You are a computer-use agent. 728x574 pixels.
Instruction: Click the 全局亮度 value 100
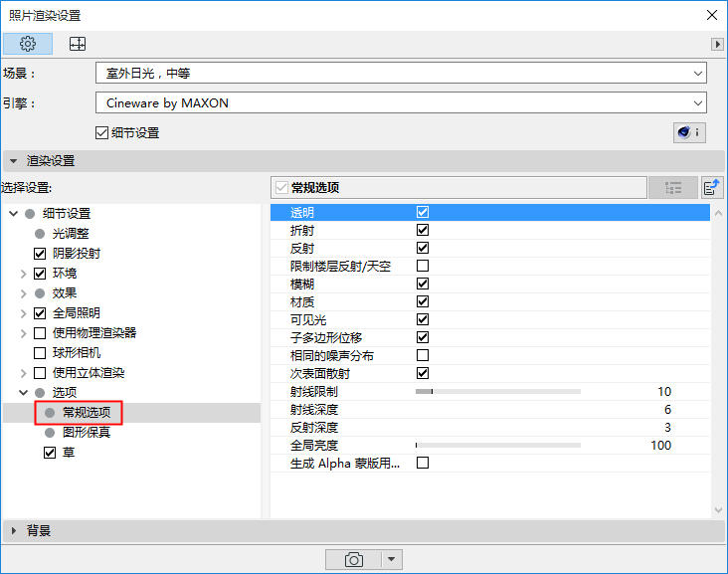pos(660,446)
